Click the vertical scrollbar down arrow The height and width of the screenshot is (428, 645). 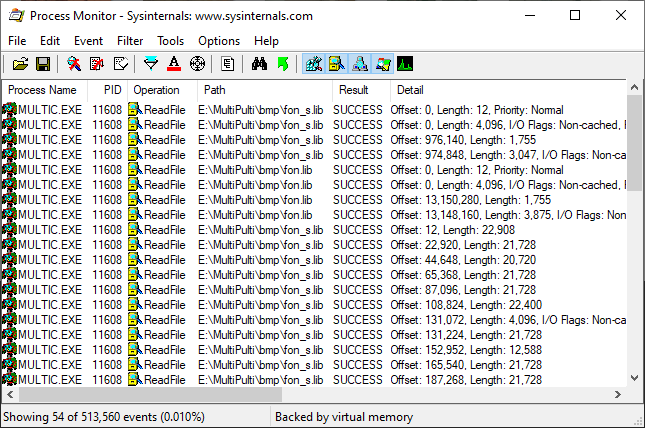click(634, 378)
